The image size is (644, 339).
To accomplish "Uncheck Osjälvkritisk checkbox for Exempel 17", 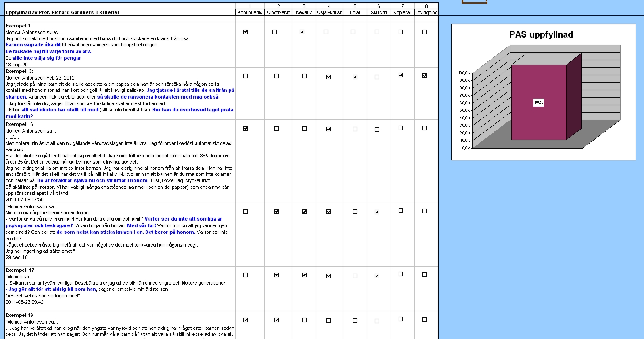I will point(329,276).
